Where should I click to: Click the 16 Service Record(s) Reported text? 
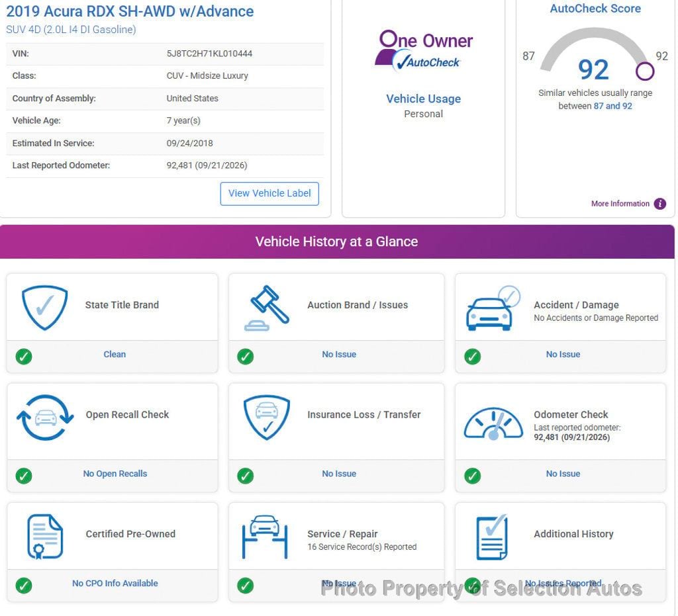tap(362, 547)
